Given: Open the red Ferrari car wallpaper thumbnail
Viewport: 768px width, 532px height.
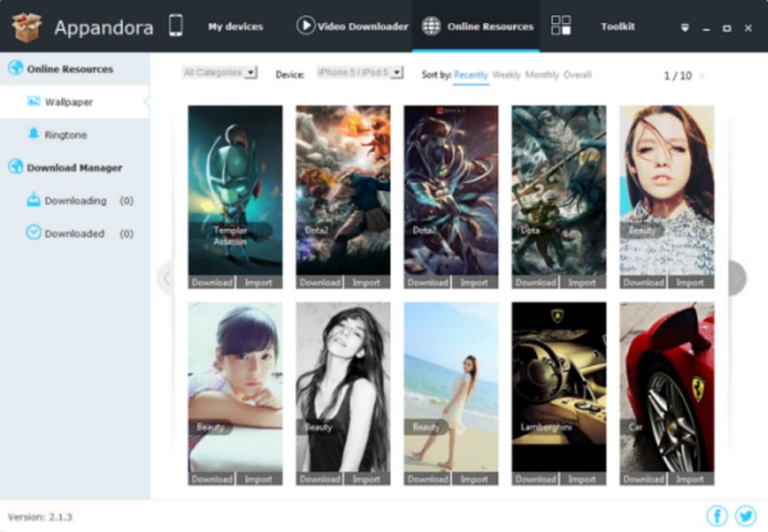Looking at the screenshot, I should click(666, 387).
